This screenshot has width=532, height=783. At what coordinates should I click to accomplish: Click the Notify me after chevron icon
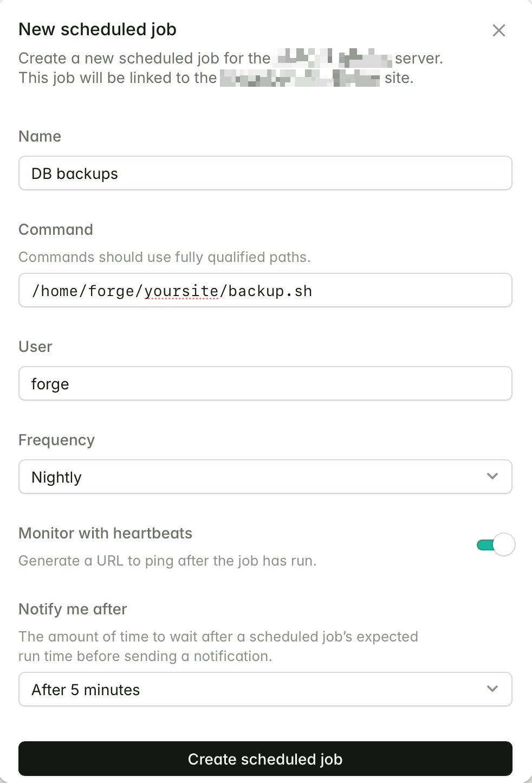pyautogui.click(x=492, y=689)
